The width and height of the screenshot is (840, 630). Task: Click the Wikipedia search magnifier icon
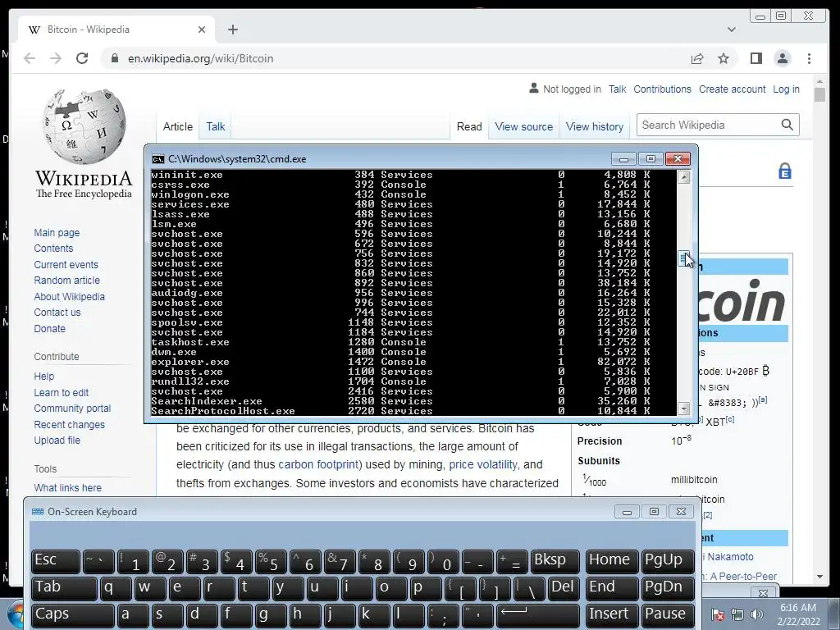click(787, 125)
